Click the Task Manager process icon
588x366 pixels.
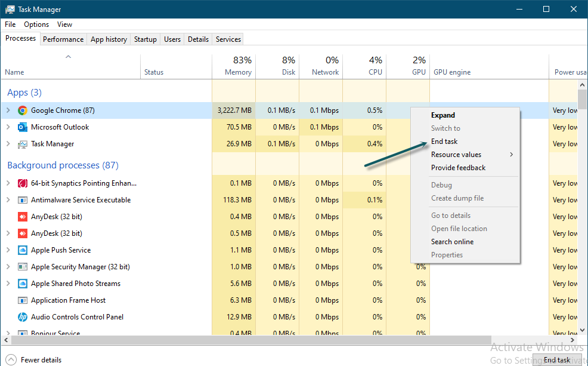23,144
